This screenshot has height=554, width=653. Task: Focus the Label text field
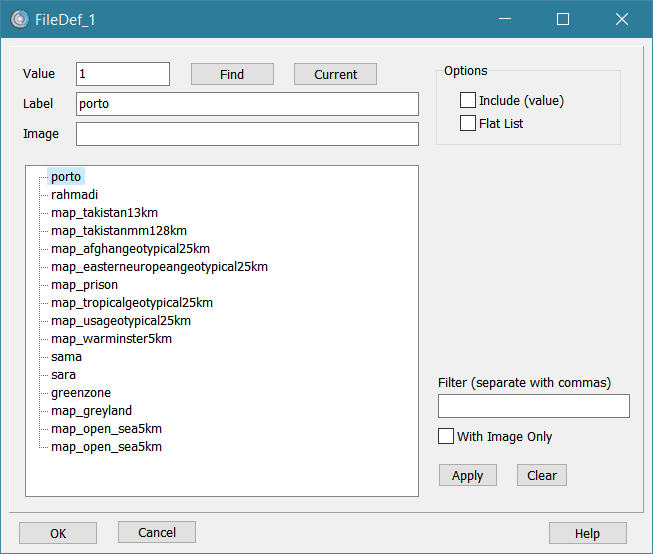click(x=247, y=104)
